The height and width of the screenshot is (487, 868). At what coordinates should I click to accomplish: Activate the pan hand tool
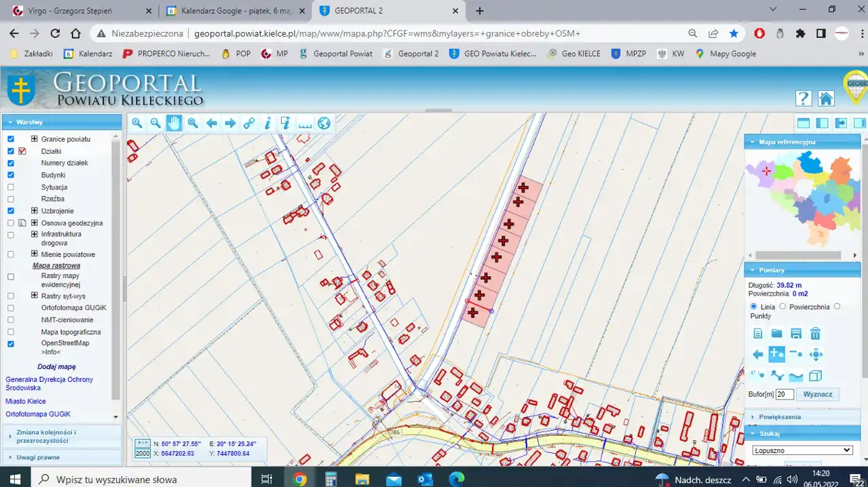(174, 123)
